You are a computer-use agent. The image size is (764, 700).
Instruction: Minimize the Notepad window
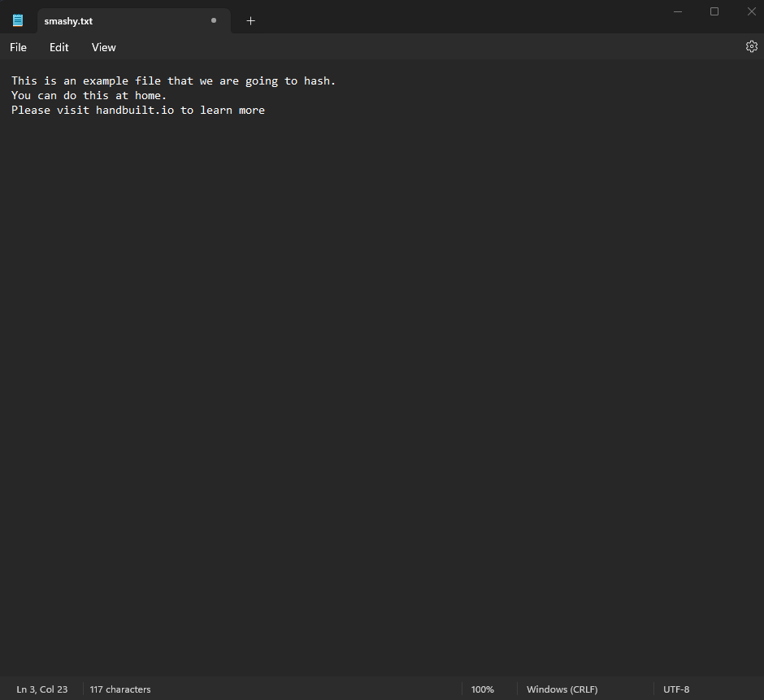point(677,11)
